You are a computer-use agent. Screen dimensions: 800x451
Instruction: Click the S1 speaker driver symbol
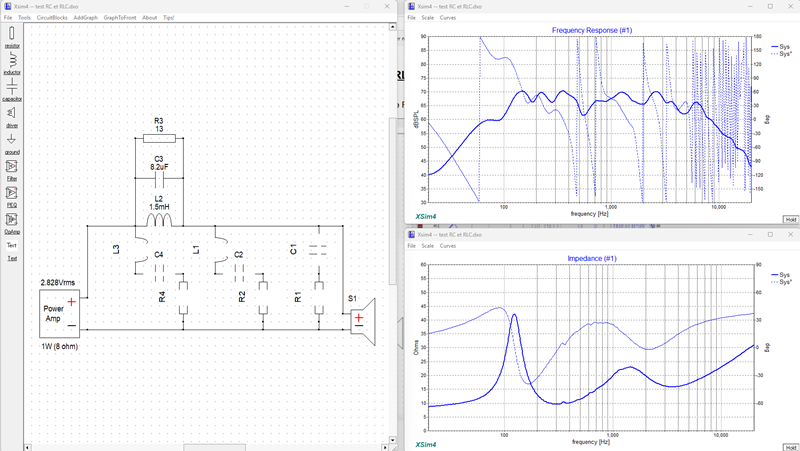pyautogui.click(x=363, y=321)
